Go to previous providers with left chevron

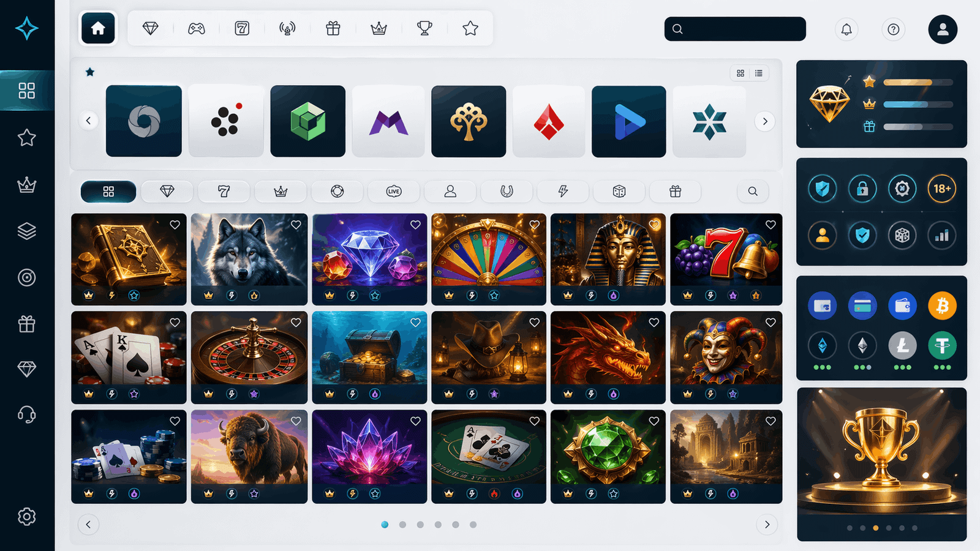(x=88, y=121)
